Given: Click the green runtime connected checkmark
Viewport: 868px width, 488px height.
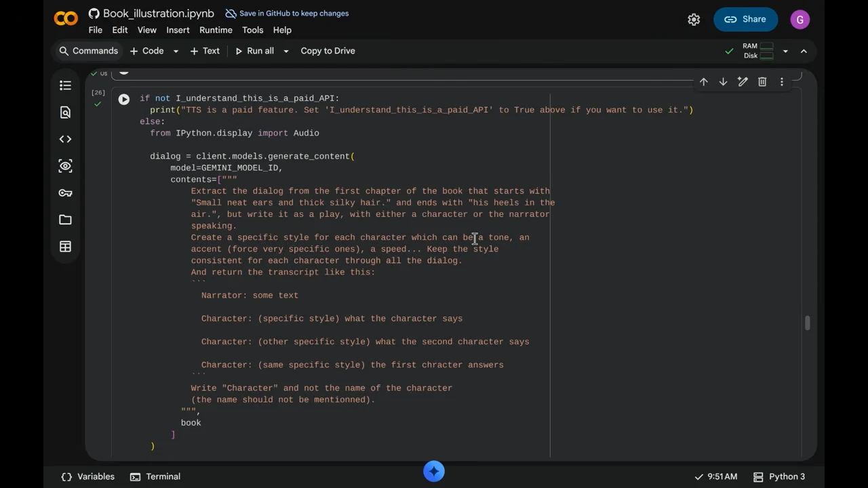Looking at the screenshot, I should (x=729, y=51).
